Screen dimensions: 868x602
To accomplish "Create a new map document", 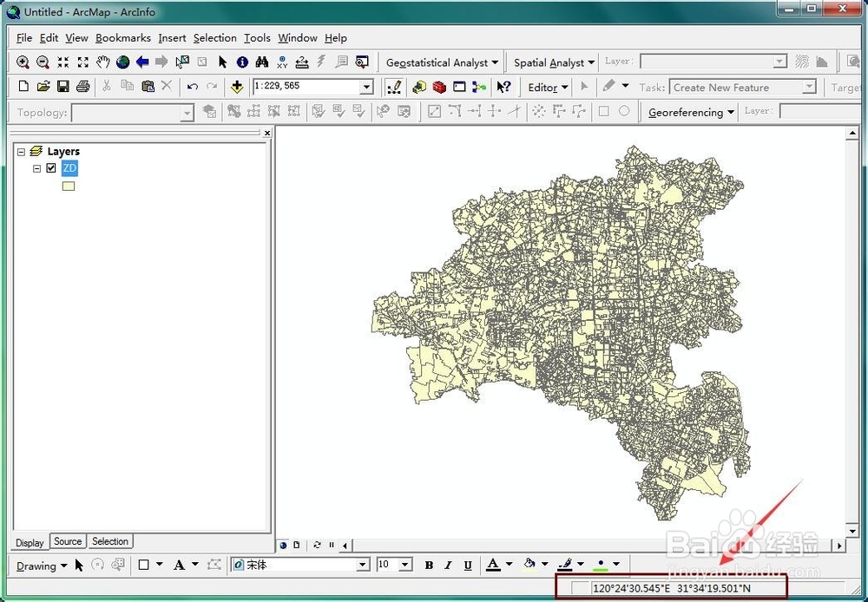I will [23, 87].
